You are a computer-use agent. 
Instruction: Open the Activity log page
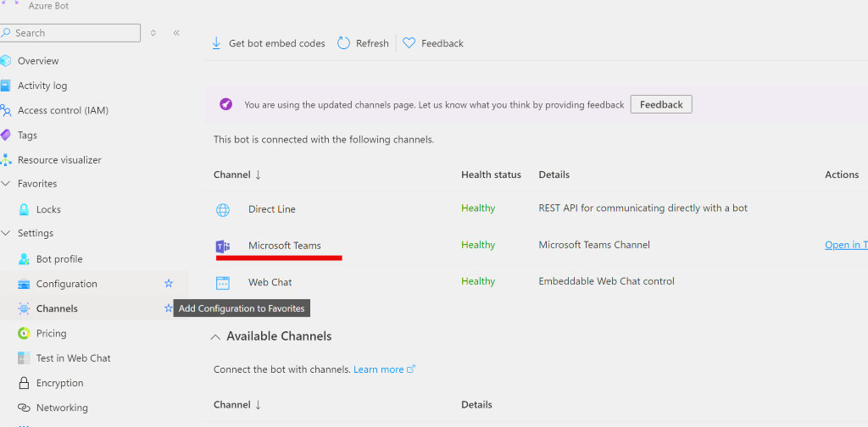tap(42, 86)
